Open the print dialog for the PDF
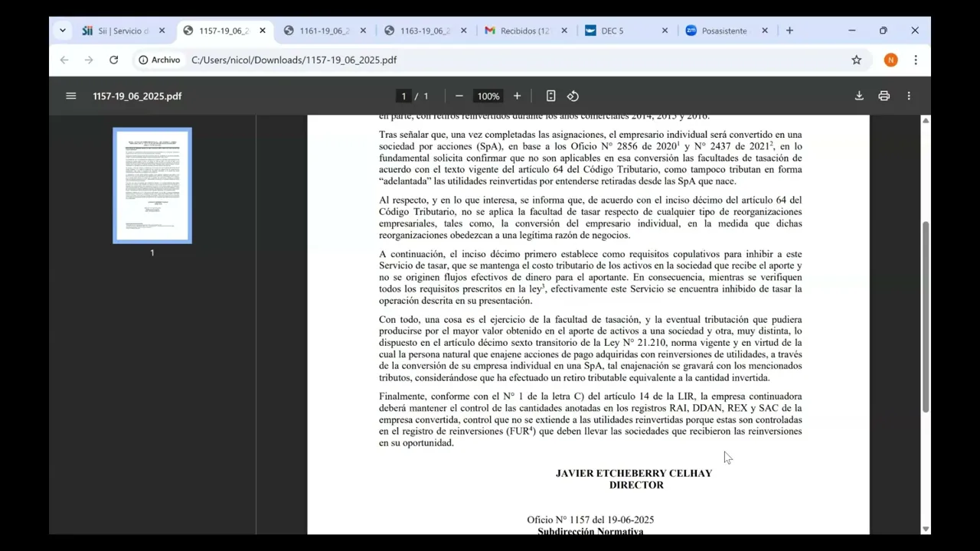The image size is (980, 551). click(884, 96)
